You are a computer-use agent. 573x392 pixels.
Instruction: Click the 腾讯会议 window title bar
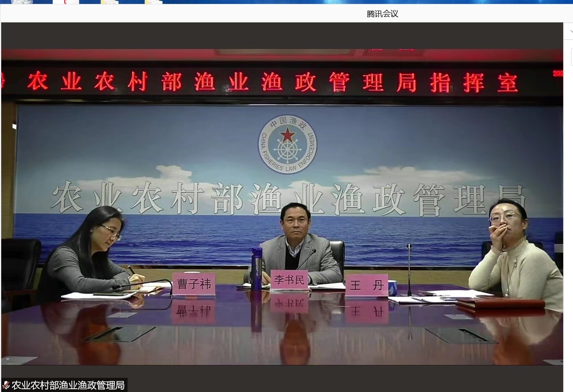coord(382,14)
